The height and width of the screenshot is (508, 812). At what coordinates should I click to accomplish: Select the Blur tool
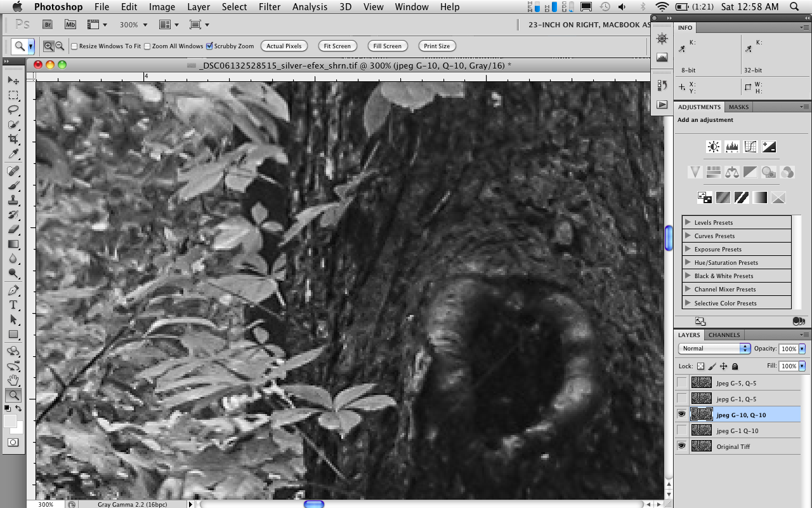(x=13, y=259)
